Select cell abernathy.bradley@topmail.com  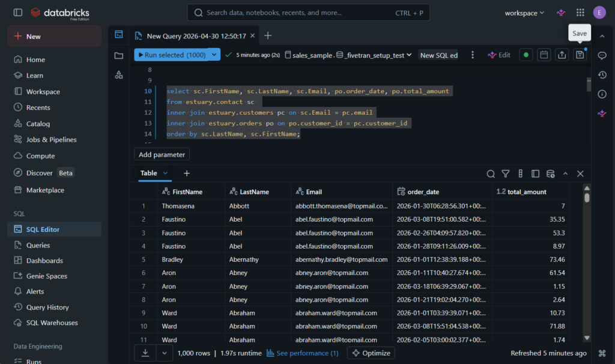click(x=341, y=259)
